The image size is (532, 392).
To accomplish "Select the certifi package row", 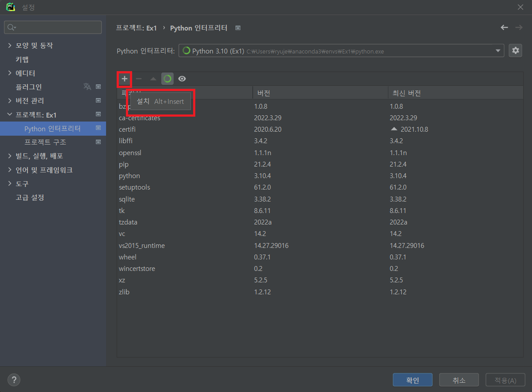I will pyautogui.click(x=320, y=129).
